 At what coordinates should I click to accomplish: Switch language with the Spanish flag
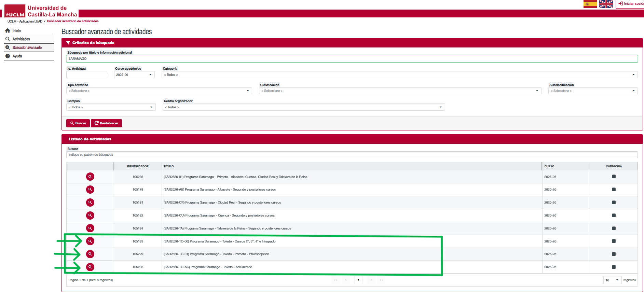[x=590, y=4]
